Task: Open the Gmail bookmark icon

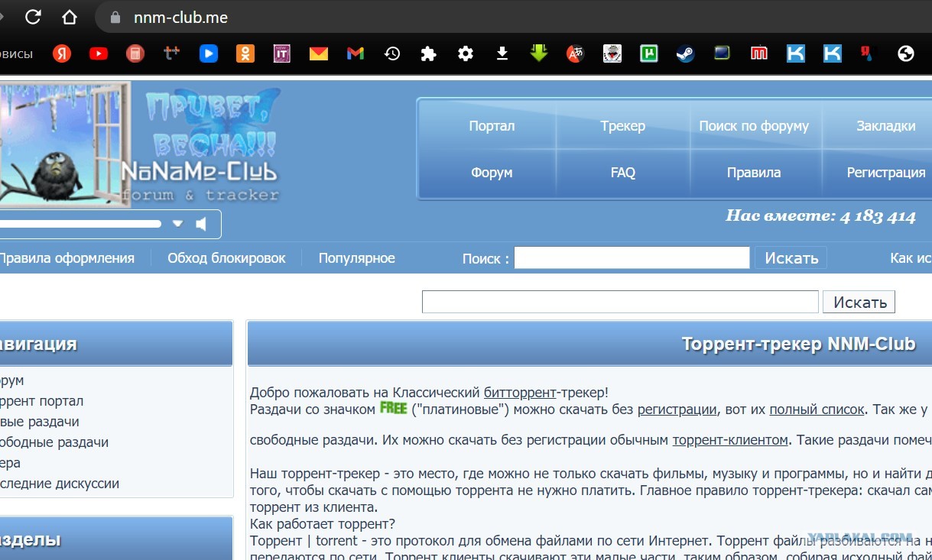Action: coord(356,53)
